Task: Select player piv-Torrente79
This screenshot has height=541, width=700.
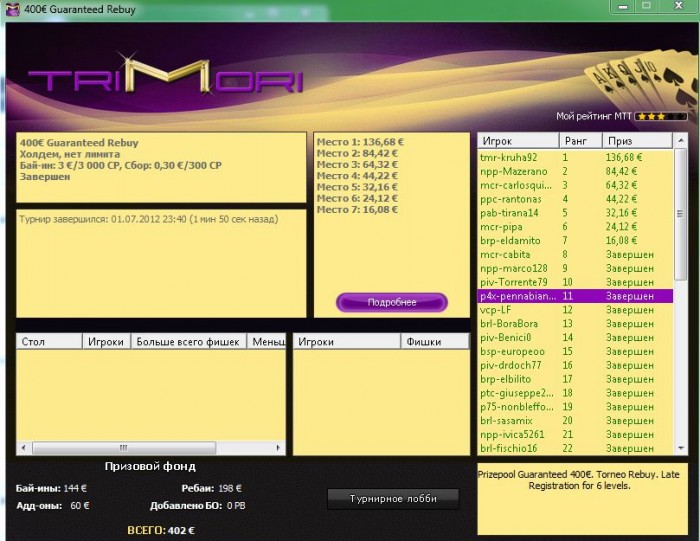Action: [575, 282]
